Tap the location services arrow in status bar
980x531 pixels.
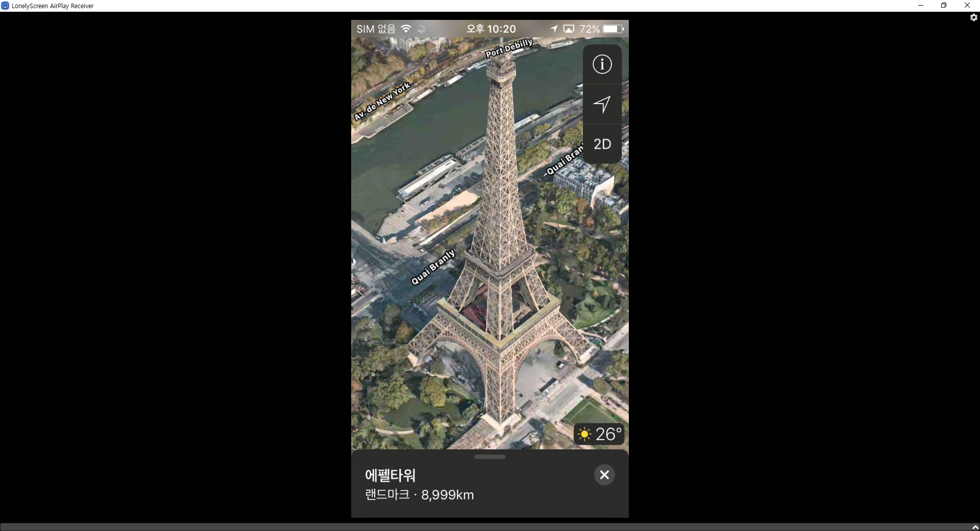pyautogui.click(x=554, y=29)
